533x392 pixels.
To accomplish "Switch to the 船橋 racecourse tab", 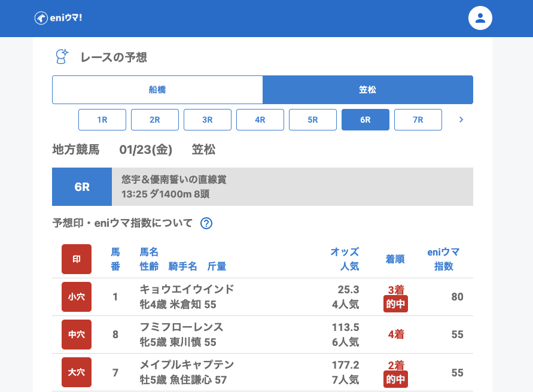I will click(x=157, y=90).
